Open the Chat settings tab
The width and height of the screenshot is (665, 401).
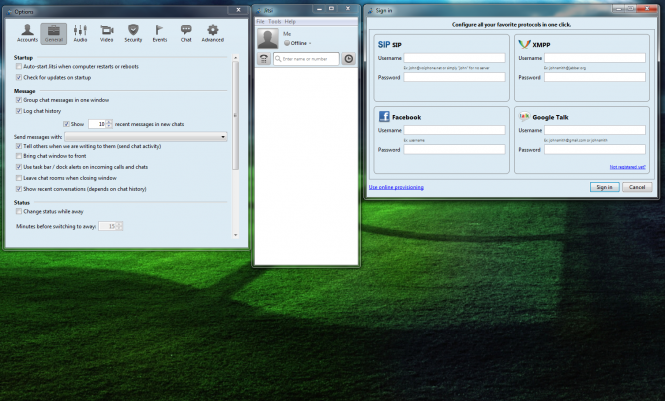[x=186, y=33]
